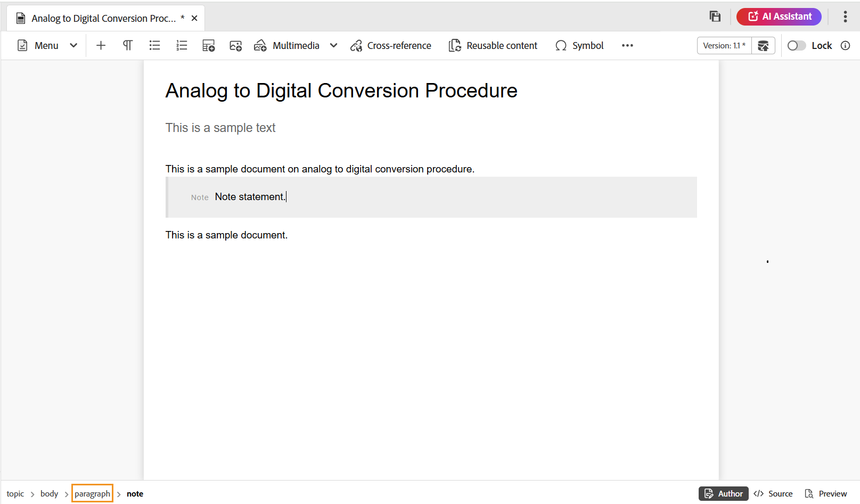860x504 pixels.
Task: Open Reusable content
Action: click(493, 46)
